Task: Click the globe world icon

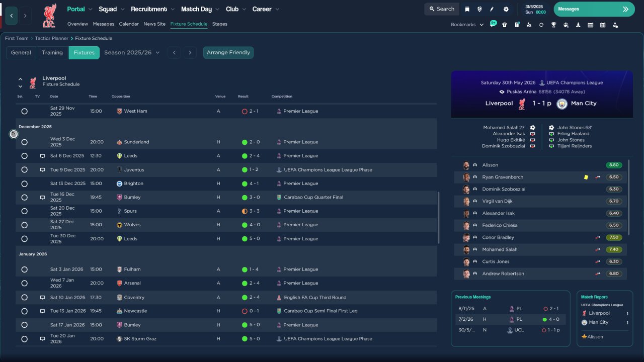Action: [x=479, y=9]
